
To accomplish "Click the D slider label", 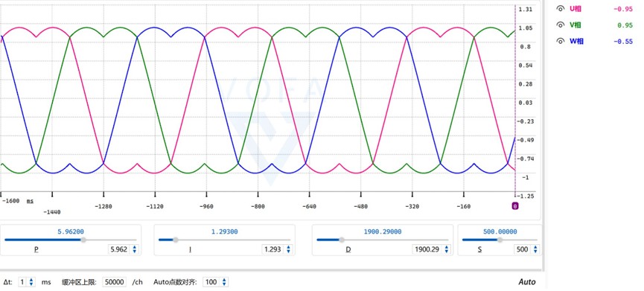I will [348, 249].
